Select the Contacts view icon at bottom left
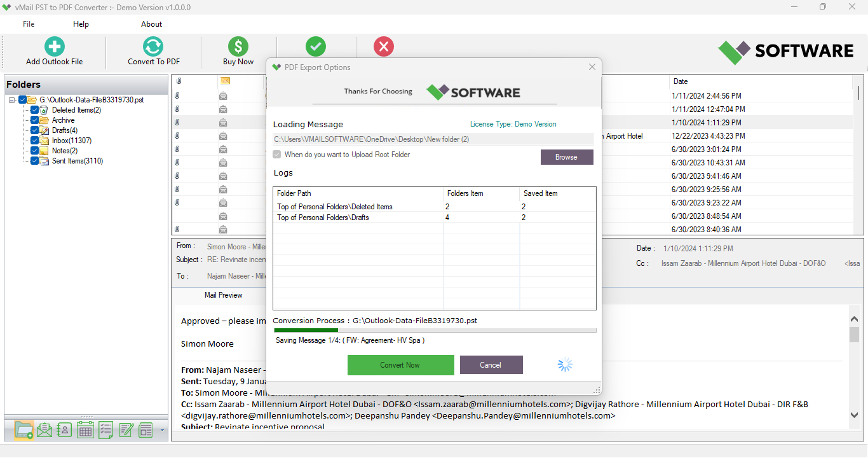868x458 pixels. click(x=64, y=429)
